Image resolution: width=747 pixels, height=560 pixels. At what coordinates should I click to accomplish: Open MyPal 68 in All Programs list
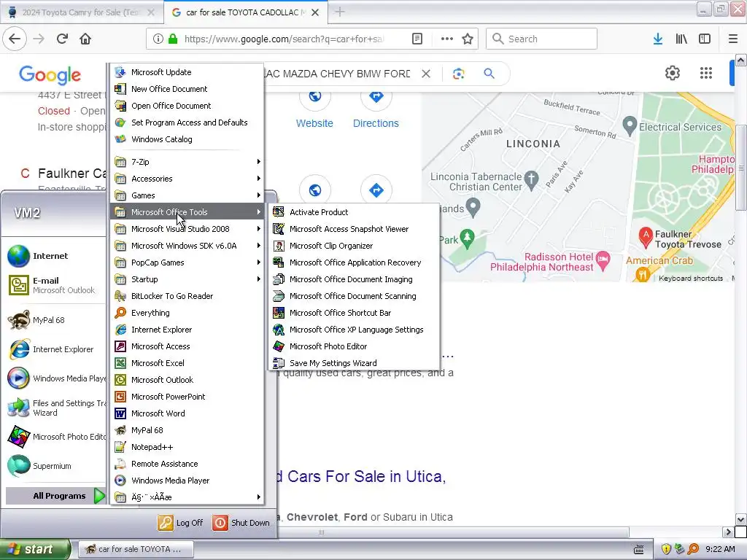click(x=187, y=430)
